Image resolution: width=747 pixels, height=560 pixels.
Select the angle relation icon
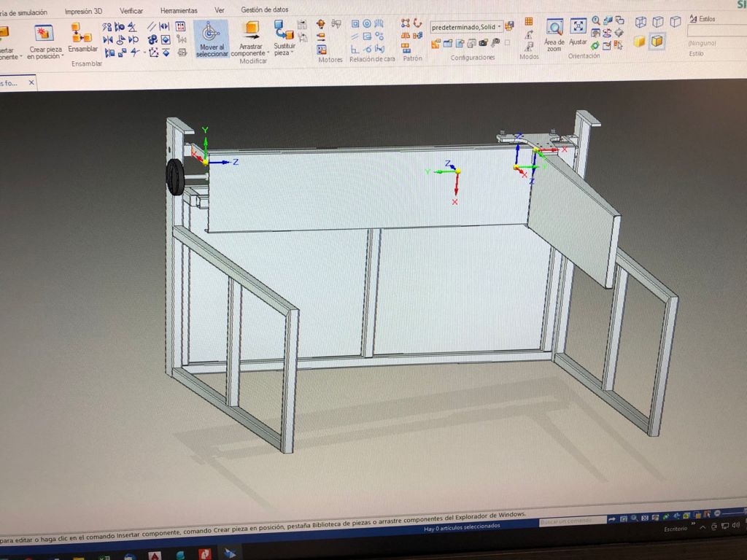point(355,49)
